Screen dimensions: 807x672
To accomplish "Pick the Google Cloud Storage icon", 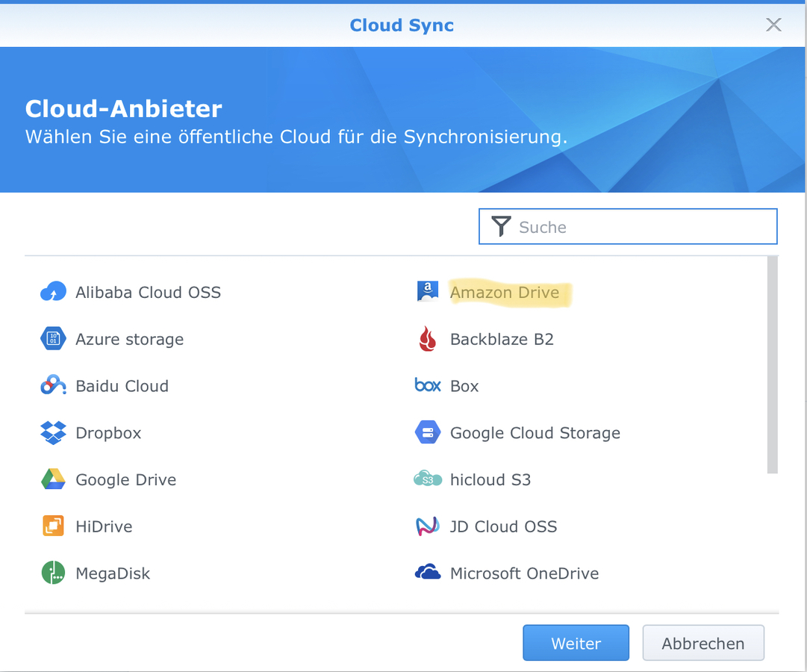I will 428,433.
